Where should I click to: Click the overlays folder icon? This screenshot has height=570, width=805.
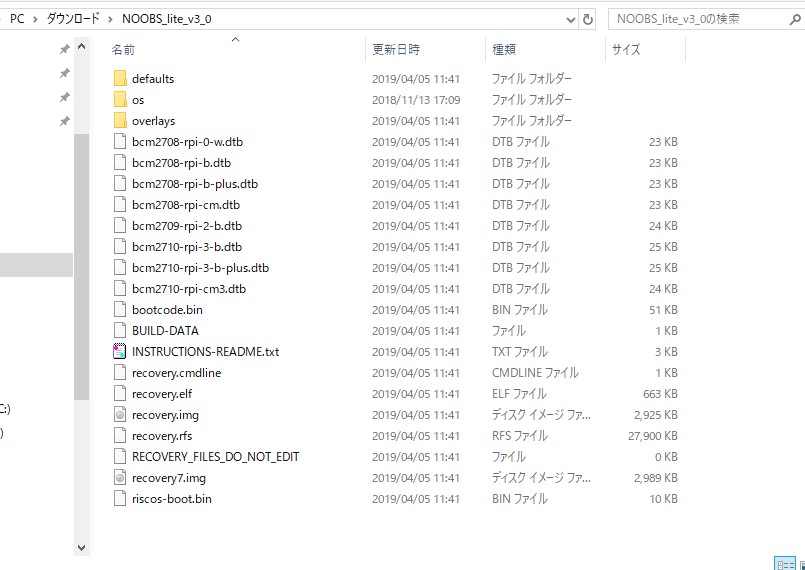tap(120, 121)
